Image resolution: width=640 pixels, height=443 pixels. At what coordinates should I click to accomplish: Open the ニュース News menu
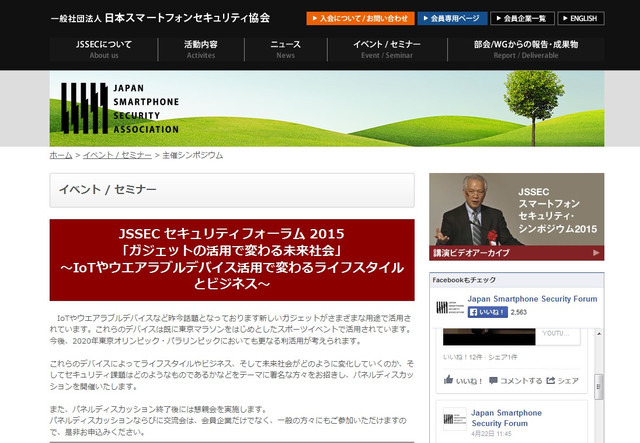[286, 49]
